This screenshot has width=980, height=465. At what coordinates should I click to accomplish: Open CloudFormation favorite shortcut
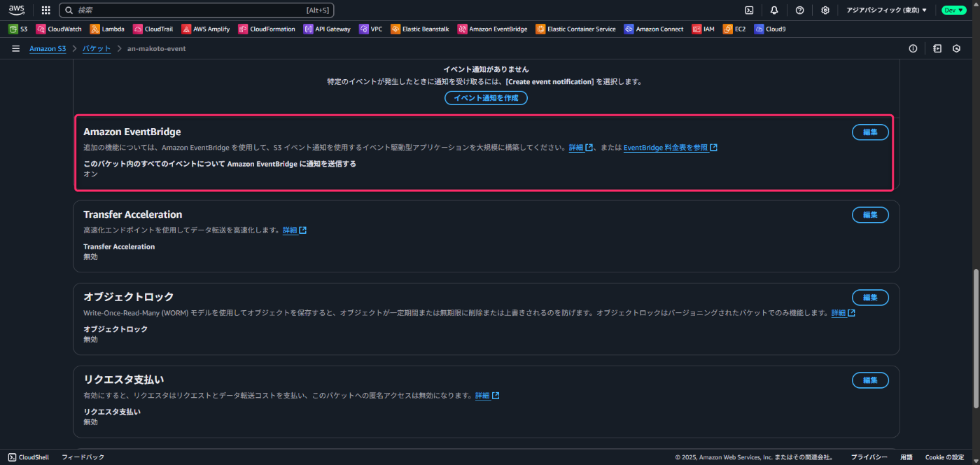click(267, 29)
